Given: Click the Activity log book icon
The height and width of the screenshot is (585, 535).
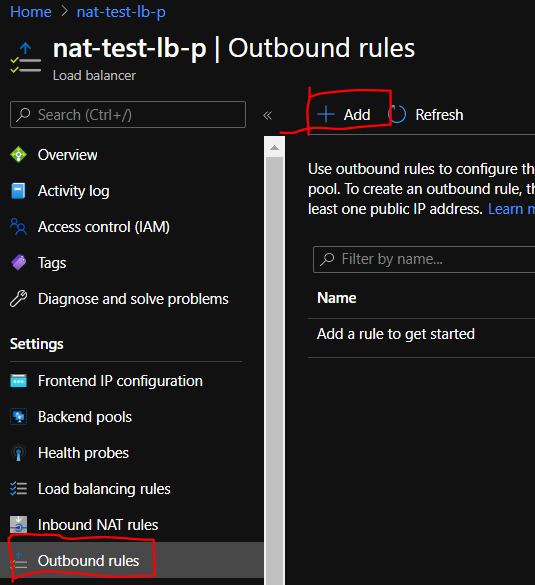Looking at the screenshot, I should coord(18,191).
